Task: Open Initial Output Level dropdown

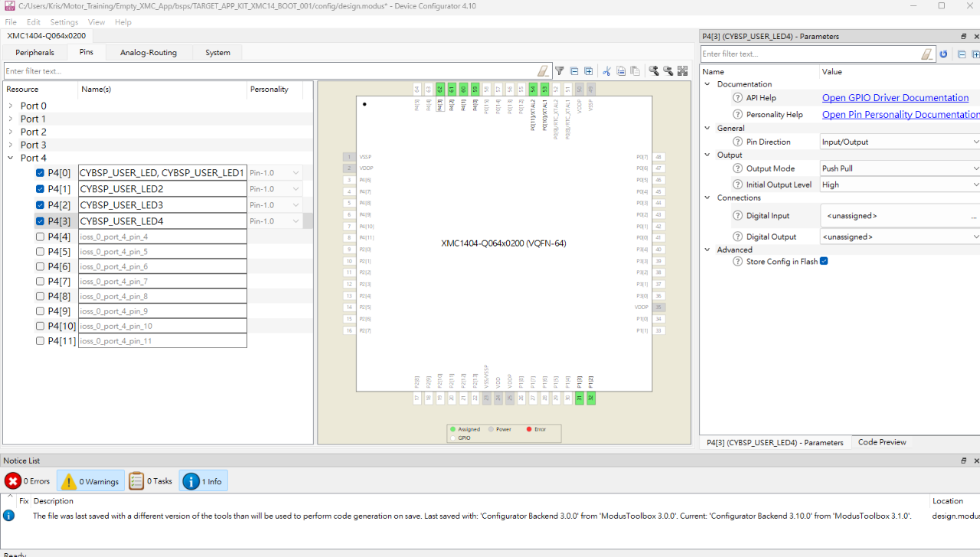Action: (x=900, y=184)
